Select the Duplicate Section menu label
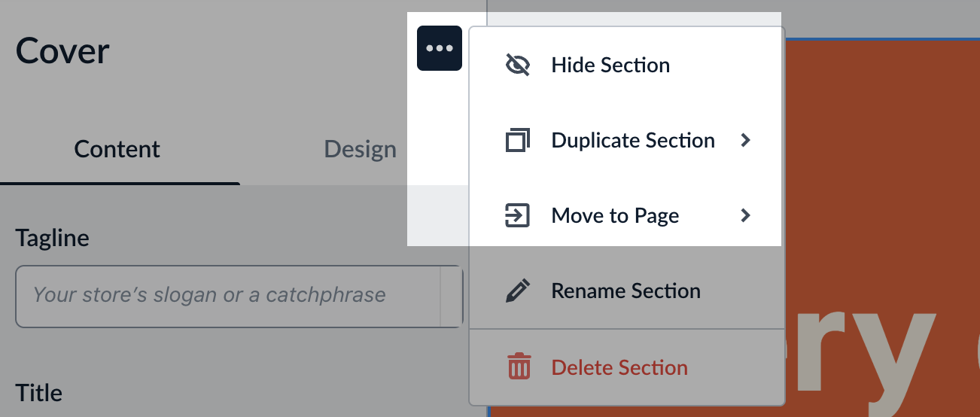Image resolution: width=980 pixels, height=417 pixels. [x=633, y=141]
